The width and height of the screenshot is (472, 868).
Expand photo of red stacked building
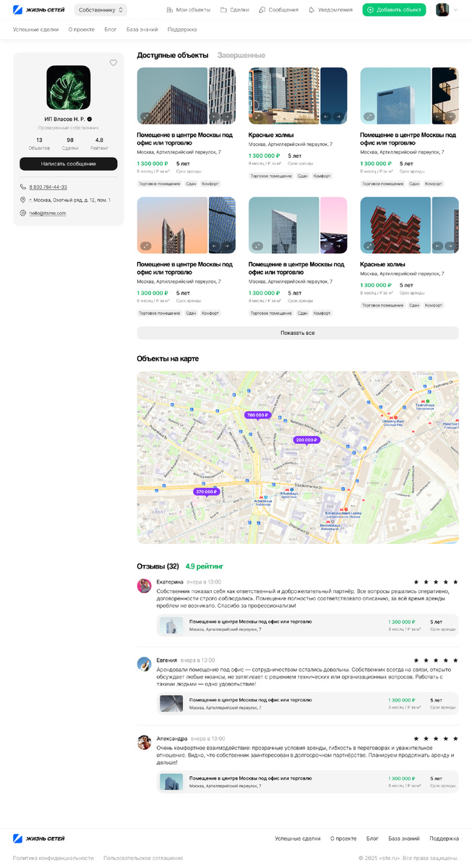(369, 246)
